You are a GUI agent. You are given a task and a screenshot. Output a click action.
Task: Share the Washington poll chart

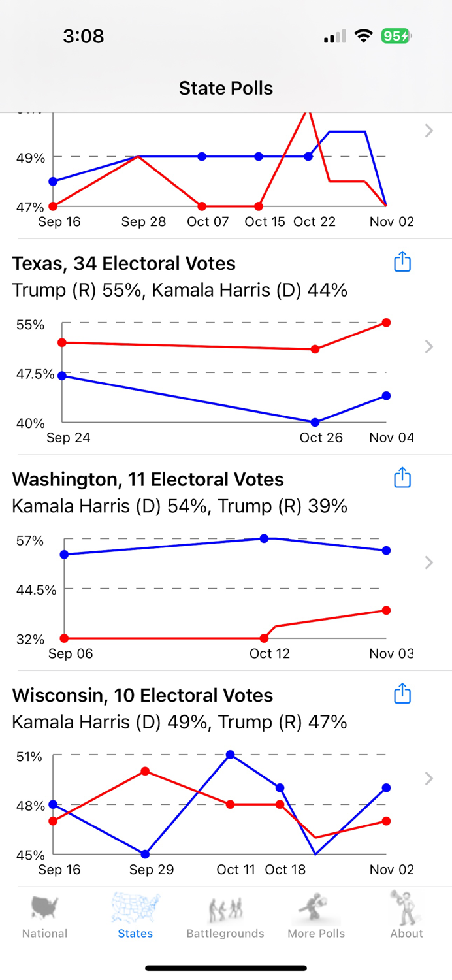click(x=402, y=478)
